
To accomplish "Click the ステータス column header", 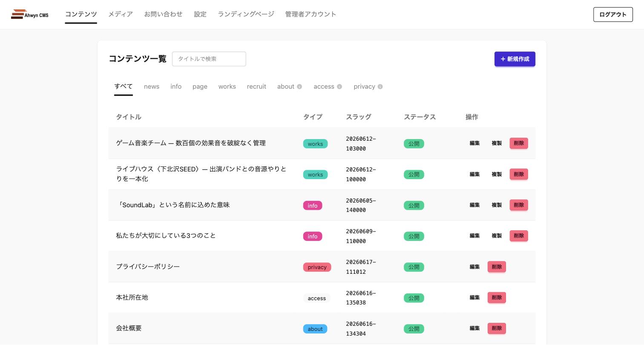I will coord(420,117).
